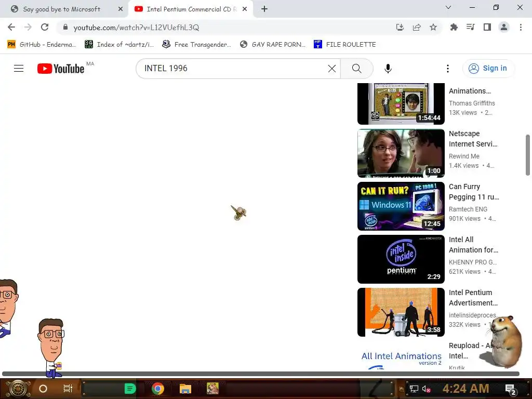Screen dimensions: 532x399
Task: Open the install app icon in the address bar
Action: pyautogui.click(x=400, y=27)
